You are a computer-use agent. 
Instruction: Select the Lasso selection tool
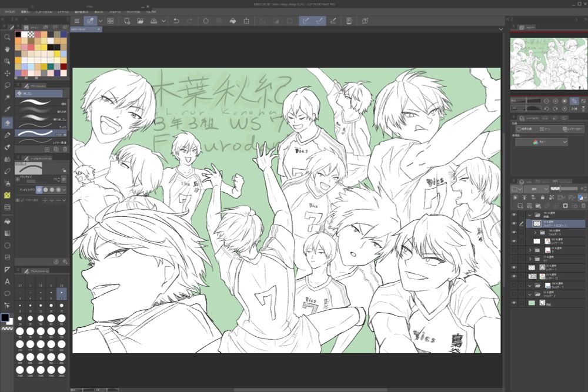point(7,85)
